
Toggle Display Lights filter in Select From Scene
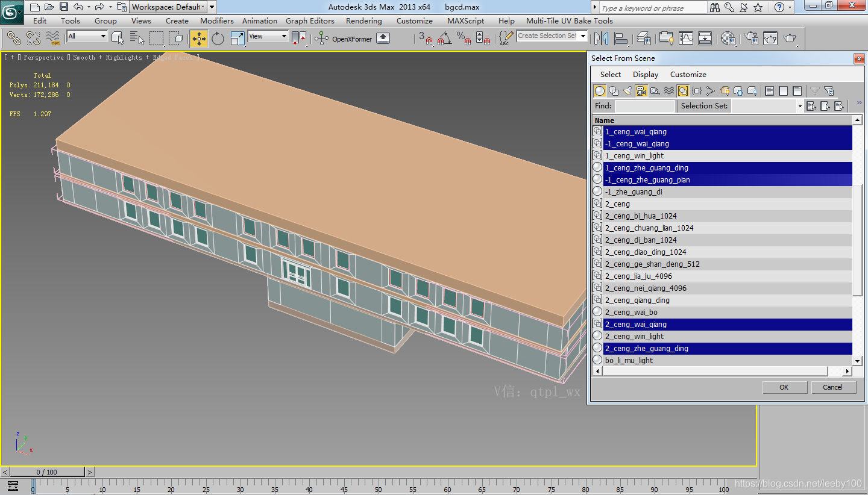tap(627, 91)
